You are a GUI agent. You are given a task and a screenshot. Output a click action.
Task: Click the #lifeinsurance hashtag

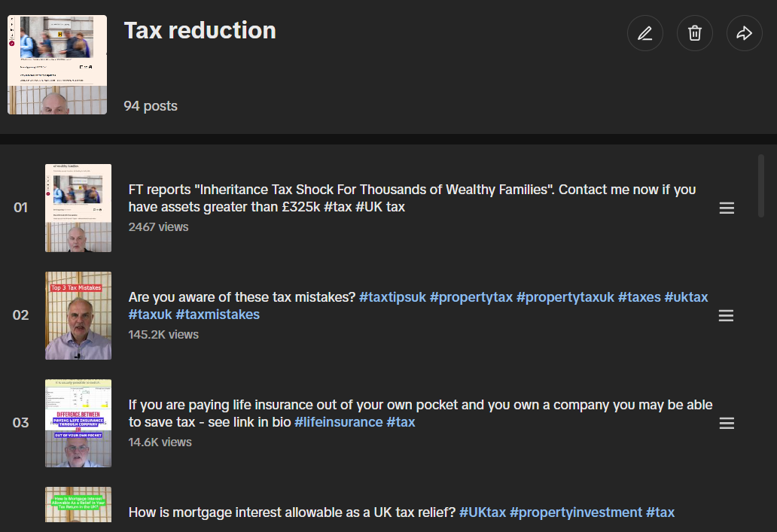click(x=339, y=422)
